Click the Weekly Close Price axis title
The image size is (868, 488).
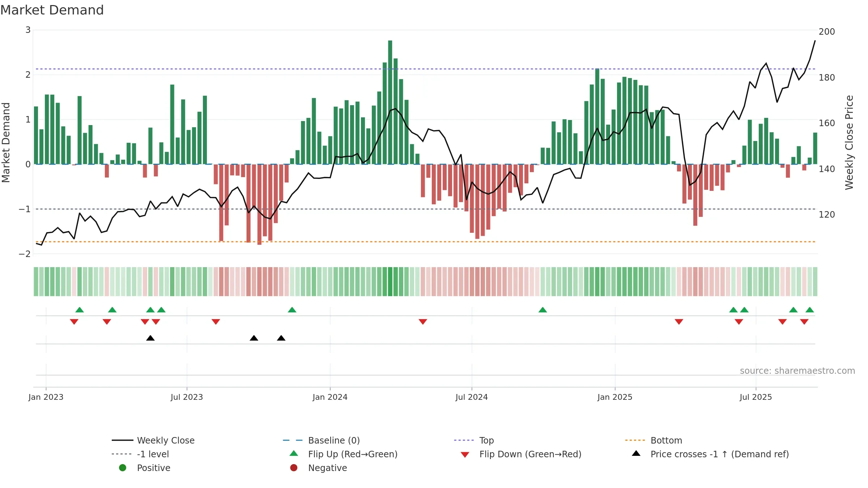[849, 142]
